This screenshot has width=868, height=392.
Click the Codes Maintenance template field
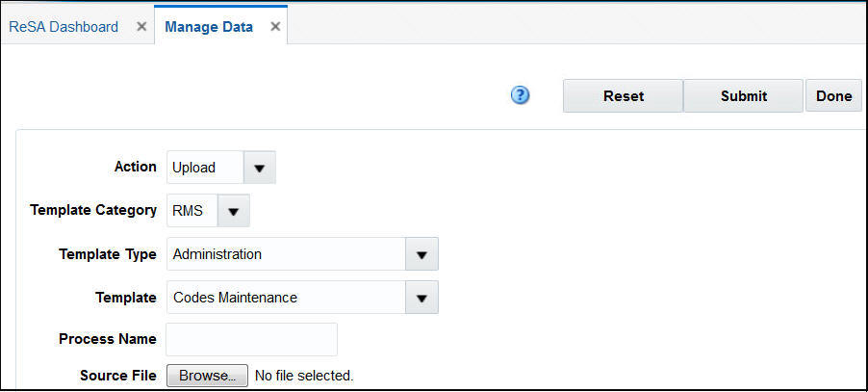pos(285,299)
